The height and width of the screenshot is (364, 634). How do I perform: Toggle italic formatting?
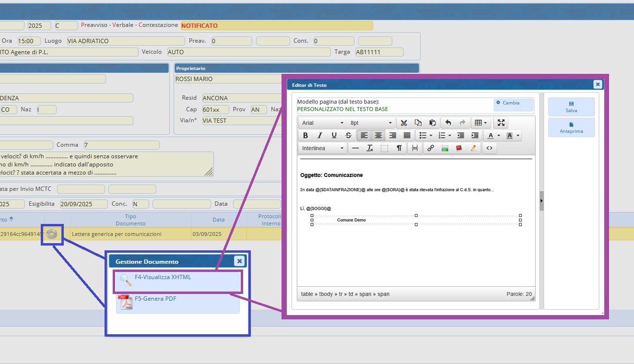pyautogui.click(x=320, y=136)
